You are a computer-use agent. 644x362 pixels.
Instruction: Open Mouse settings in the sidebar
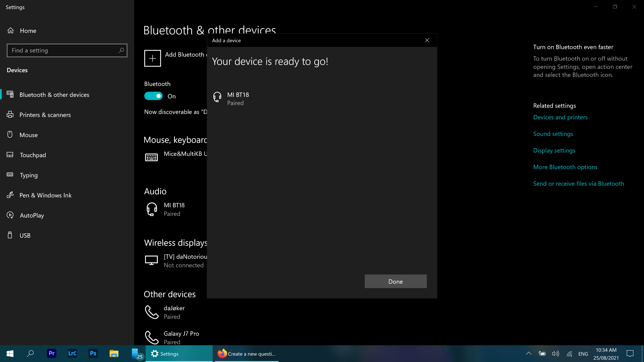point(67,135)
